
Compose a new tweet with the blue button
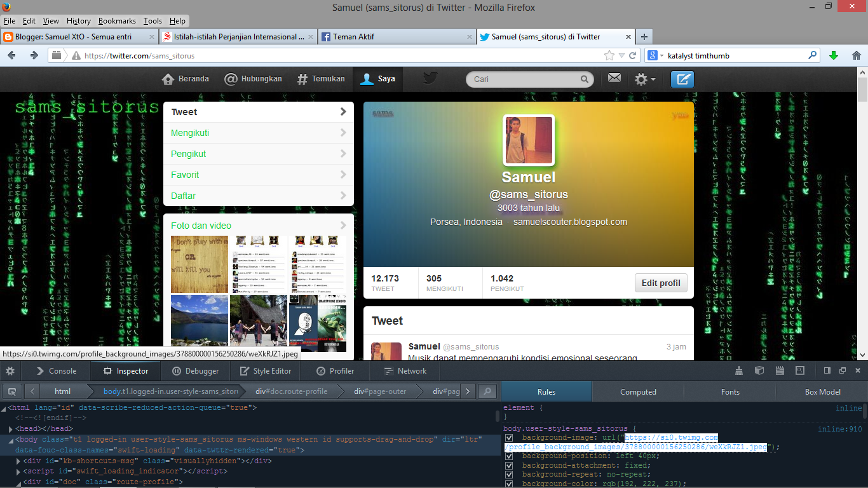tap(682, 79)
